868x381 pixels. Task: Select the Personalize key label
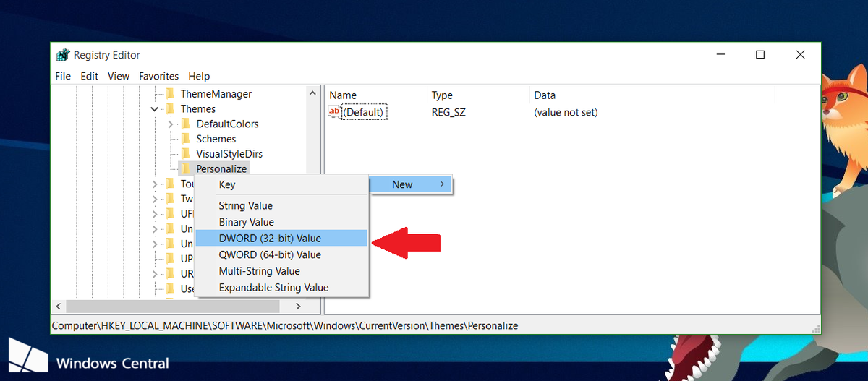click(x=221, y=168)
